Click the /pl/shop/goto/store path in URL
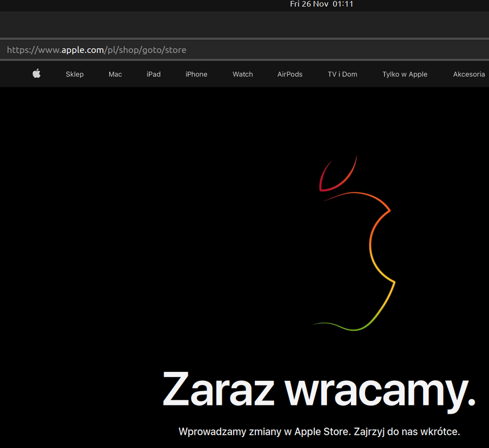The width and height of the screenshot is (489, 448). 146,50
